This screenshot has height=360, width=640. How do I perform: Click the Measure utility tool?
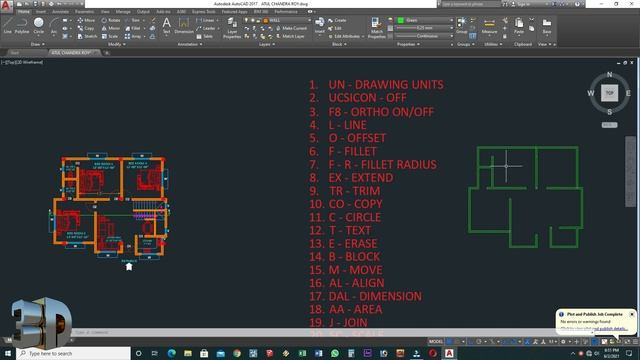489,26
